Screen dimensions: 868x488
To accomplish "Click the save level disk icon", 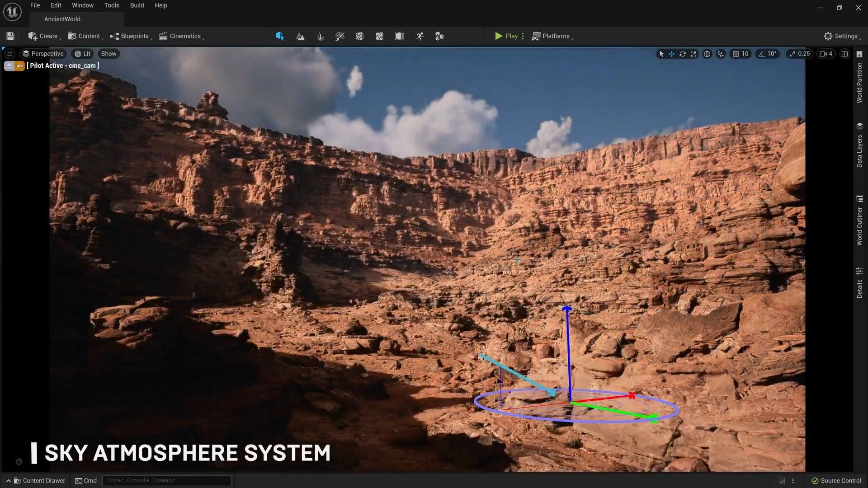I will click(10, 36).
